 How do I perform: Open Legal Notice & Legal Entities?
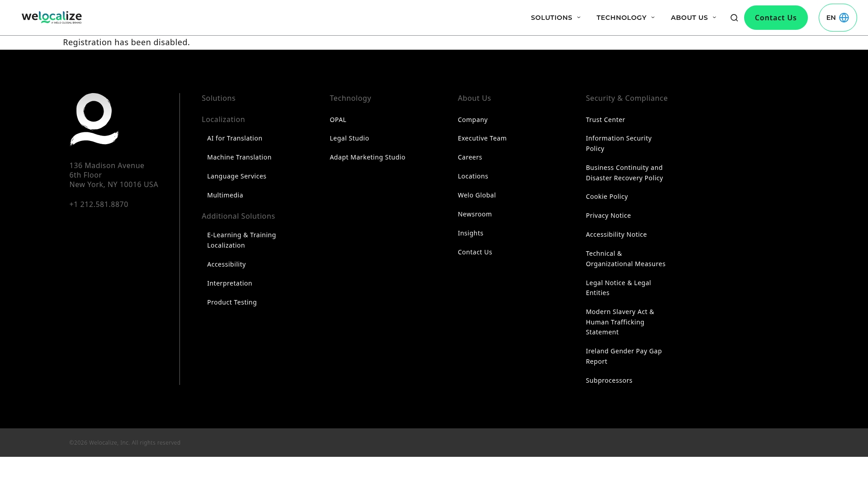[618, 288]
